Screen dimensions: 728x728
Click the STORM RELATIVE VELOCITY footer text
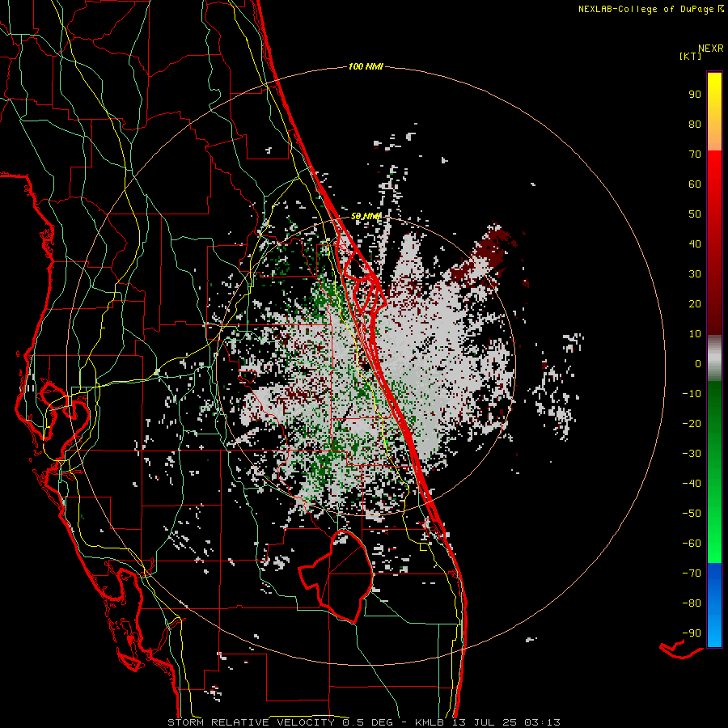(x=251, y=722)
